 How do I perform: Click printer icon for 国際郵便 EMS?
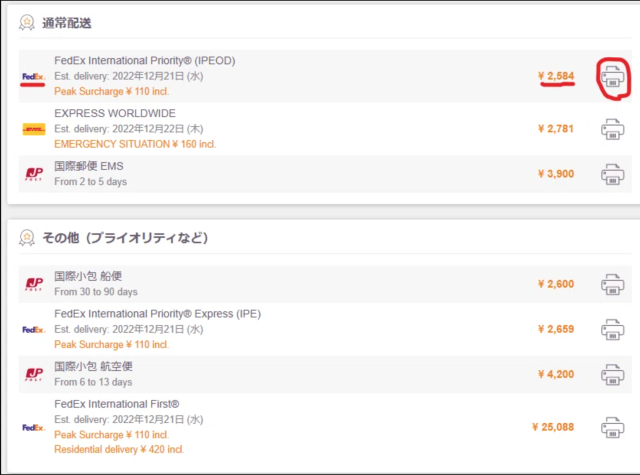[x=612, y=174]
